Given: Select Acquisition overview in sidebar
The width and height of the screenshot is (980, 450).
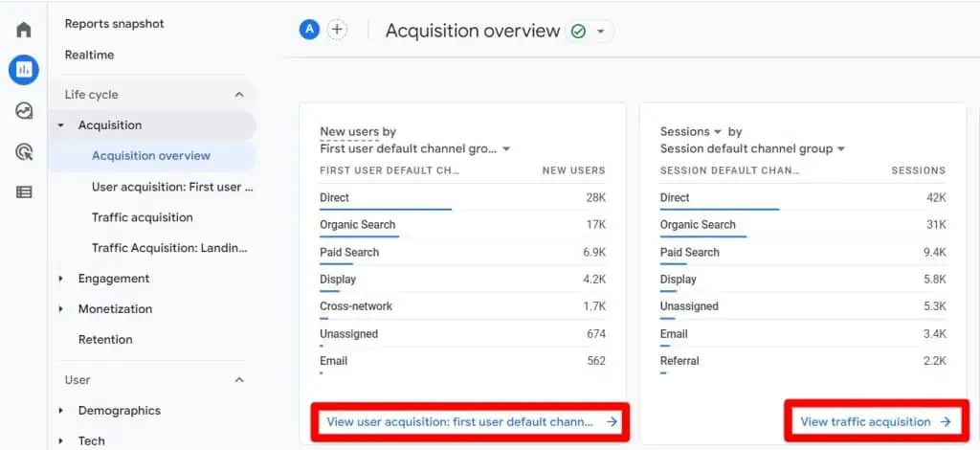Looking at the screenshot, I should coord(151,156).
